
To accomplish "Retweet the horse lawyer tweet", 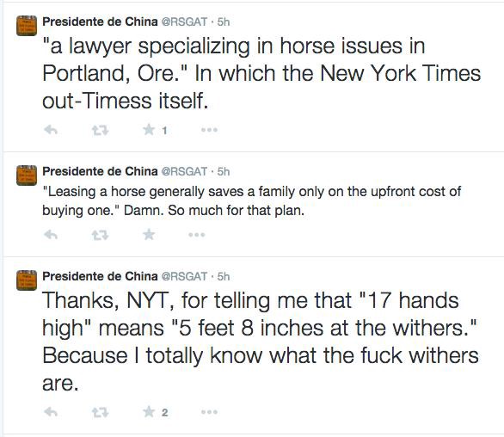I will point(100,131).
